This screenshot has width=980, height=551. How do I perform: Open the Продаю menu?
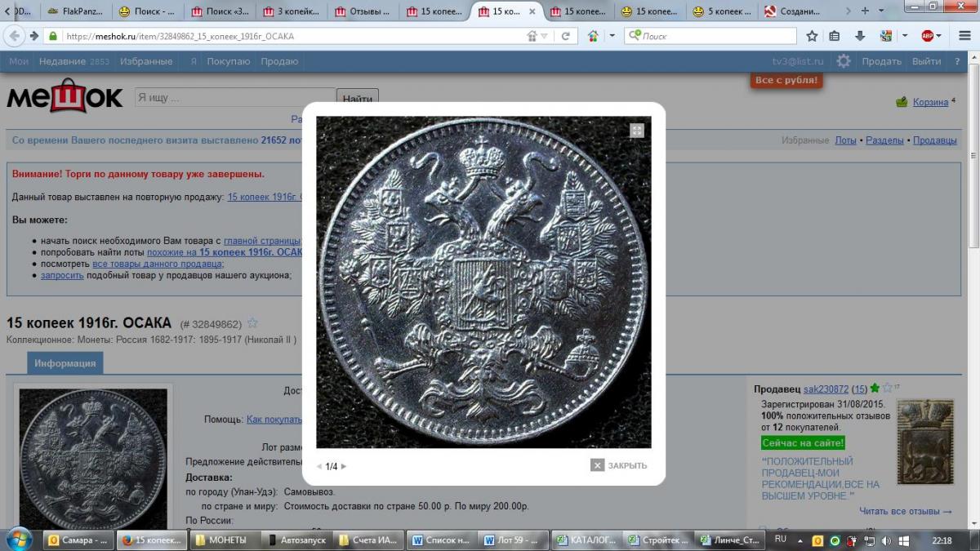[279, 61]
